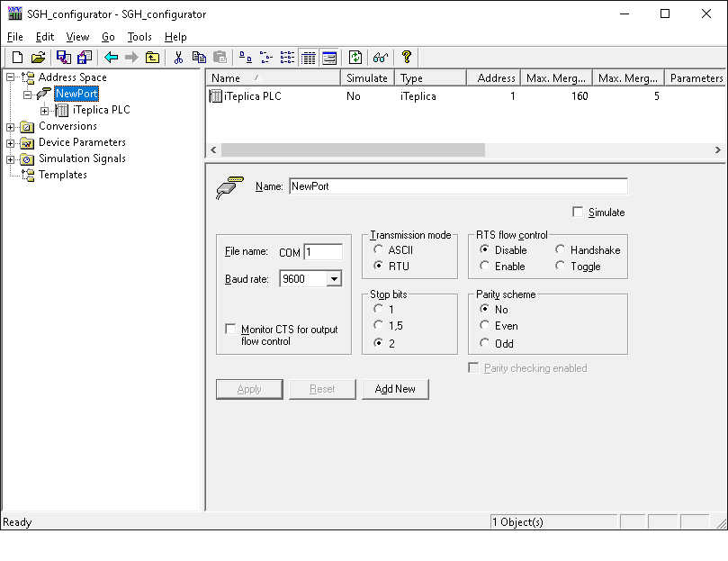Expand the Device Parameters tree node
This screenshot has width=728, height=561.
pos(10,143)
